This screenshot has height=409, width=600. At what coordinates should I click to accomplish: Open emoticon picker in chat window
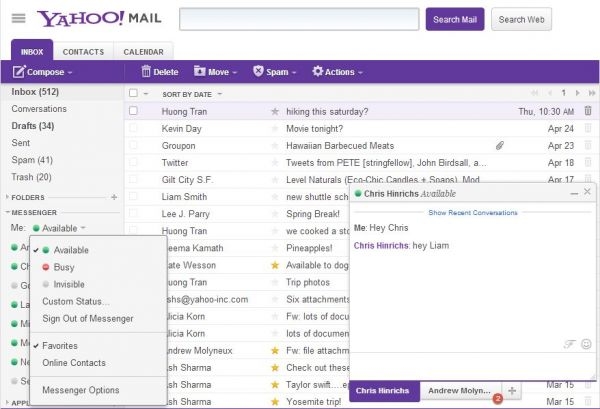pos(586,344)
